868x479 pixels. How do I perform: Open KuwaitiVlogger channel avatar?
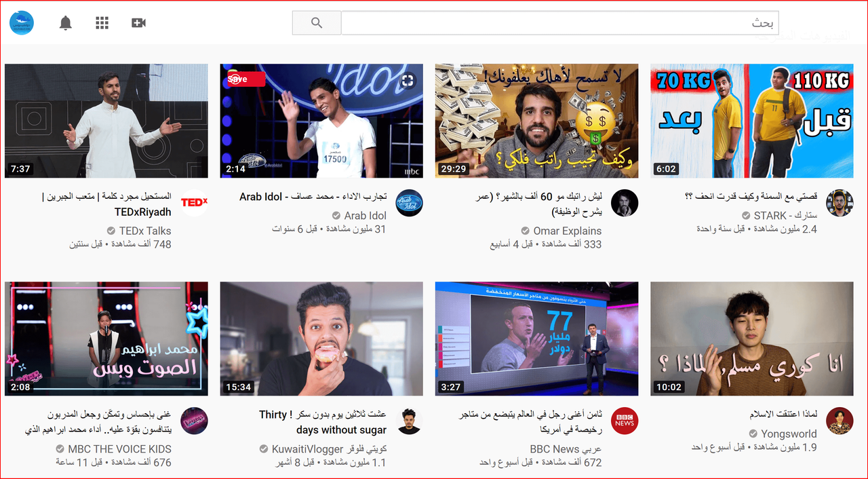click(409, 421)
